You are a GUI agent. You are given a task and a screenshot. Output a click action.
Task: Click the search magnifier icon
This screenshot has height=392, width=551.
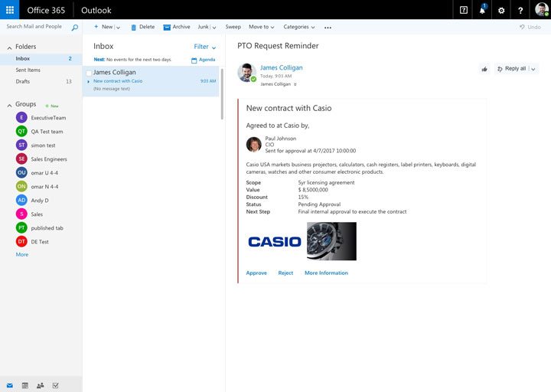pyautogui.click(x=74, y=27)
